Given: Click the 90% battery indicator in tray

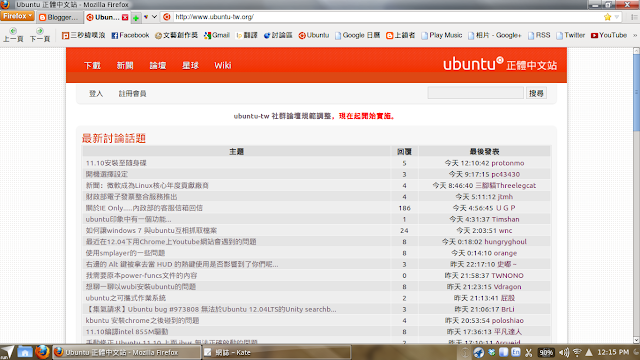Looking at the screenshot, I should pyautogui.click(x=546, y=352).
